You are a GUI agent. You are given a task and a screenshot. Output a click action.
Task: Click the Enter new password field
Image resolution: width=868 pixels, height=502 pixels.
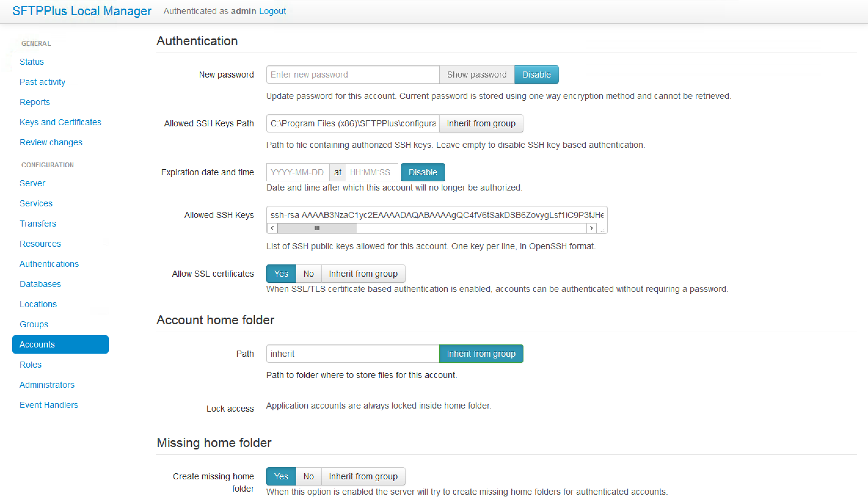(352, 75)
